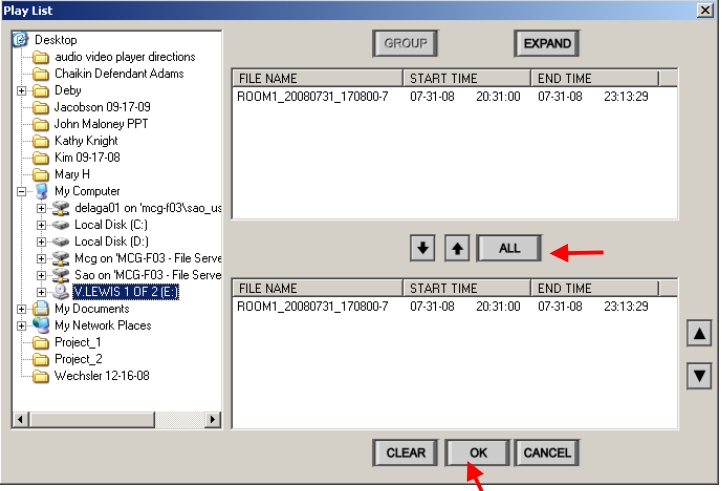Click the My Computer icon
722x491 pixels.
[x=41, y=191]
